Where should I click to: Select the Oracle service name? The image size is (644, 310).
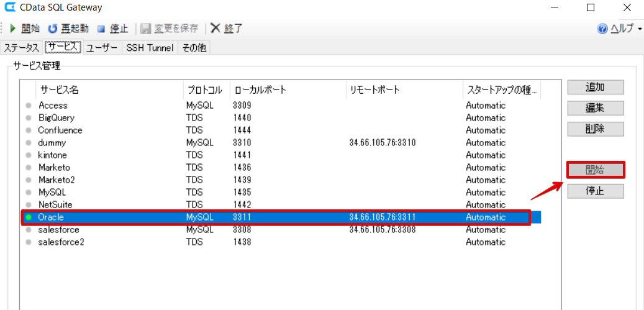click(50, 217)
